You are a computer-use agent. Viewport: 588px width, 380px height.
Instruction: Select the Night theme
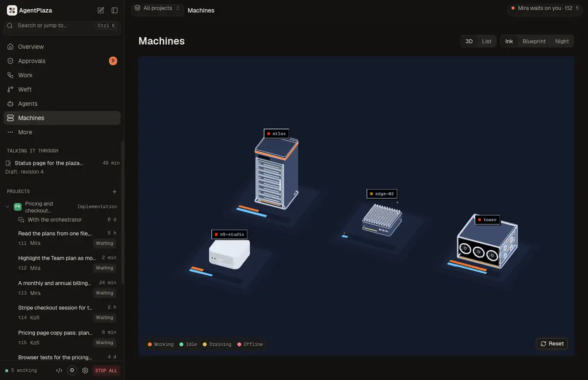click(562, 41)
